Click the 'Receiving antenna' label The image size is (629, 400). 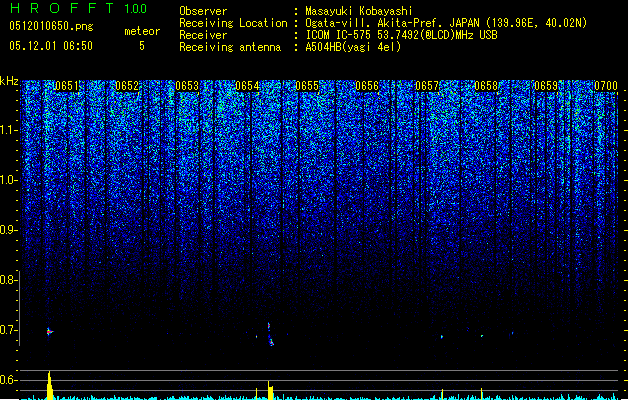[230, 47]
